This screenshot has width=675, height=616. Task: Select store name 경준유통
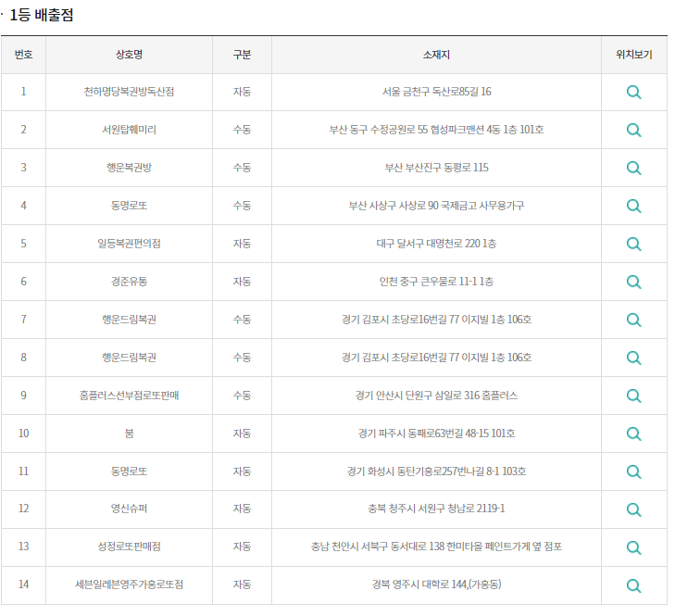point(129,282)
